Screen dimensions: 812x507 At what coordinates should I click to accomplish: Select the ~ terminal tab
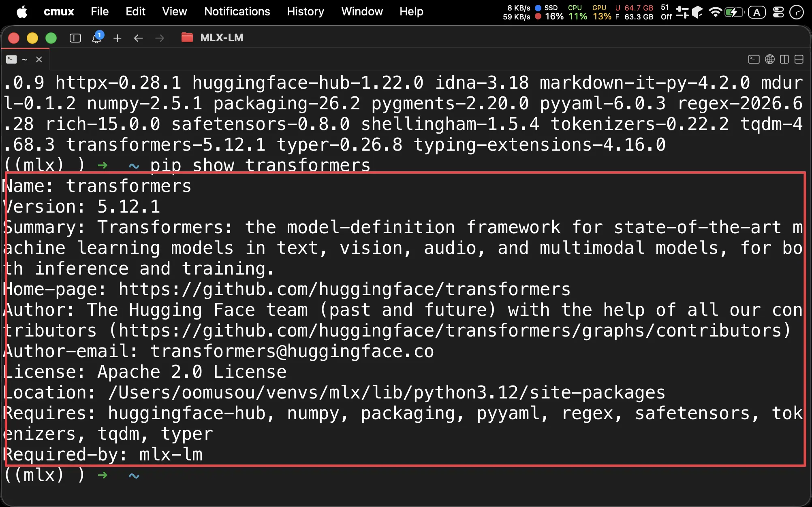[25, 60]
